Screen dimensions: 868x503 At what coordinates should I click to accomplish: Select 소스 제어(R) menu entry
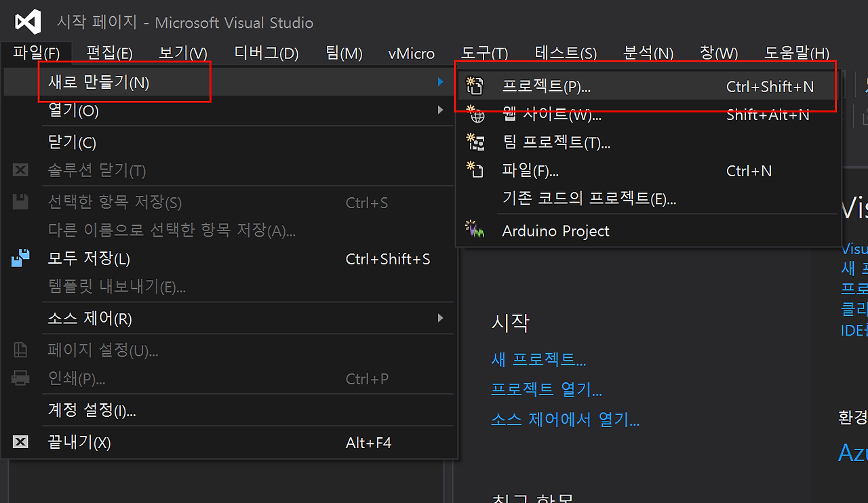pyautogui.click(x=229, y=318)
